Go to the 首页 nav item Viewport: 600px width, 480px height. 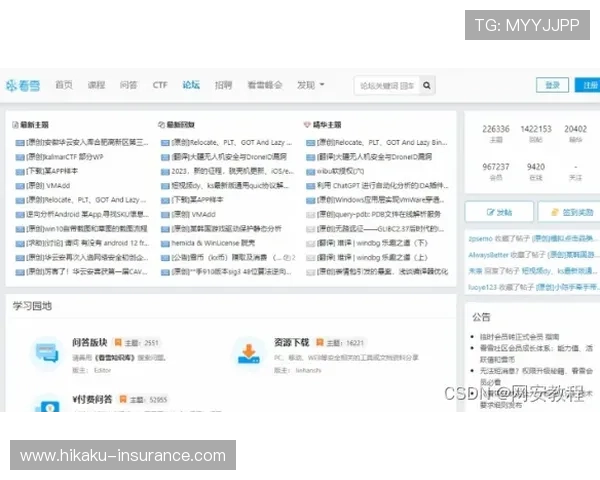tap(64, 85)
